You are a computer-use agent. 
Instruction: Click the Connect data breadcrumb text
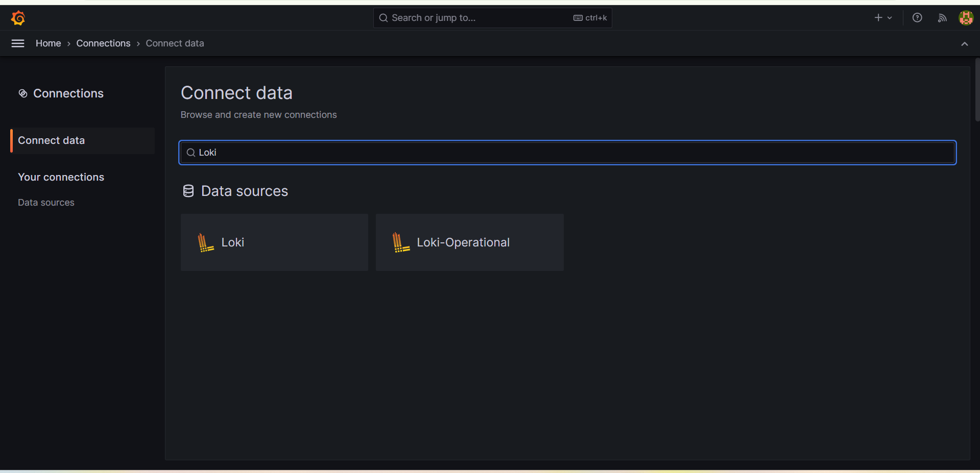(175, 43)
